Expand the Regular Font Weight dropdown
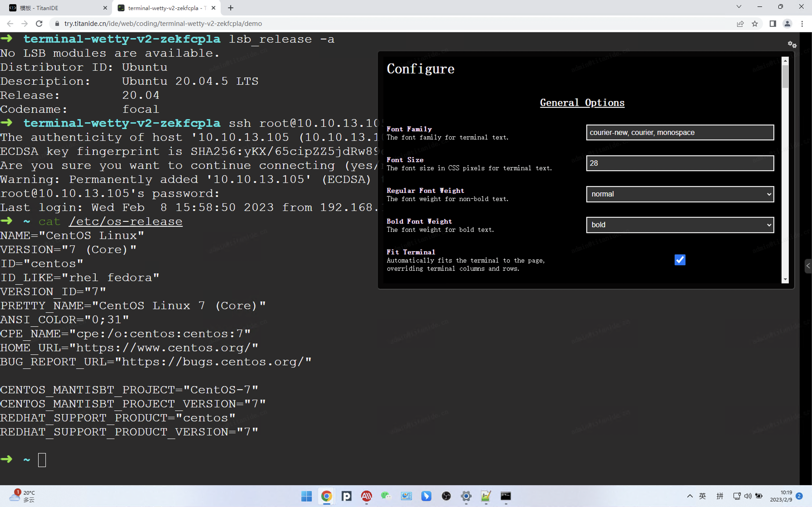Screen dimensions: 812x507 [x=680, y=194]
